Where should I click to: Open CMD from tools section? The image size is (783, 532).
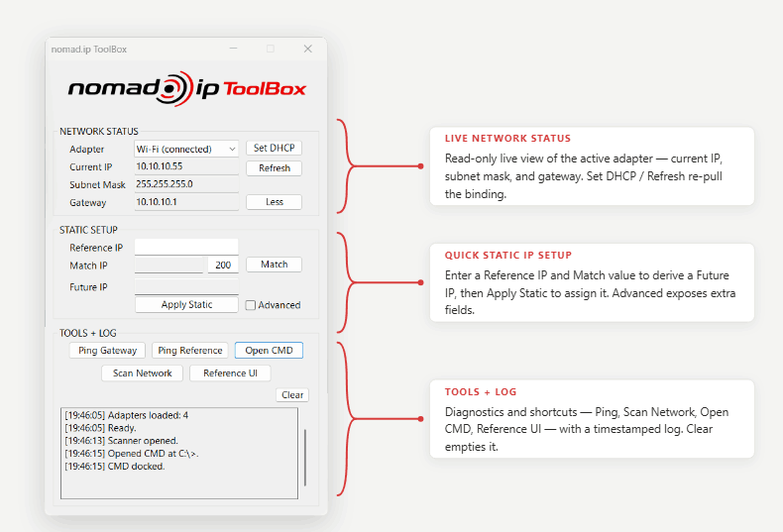(269, 351)
